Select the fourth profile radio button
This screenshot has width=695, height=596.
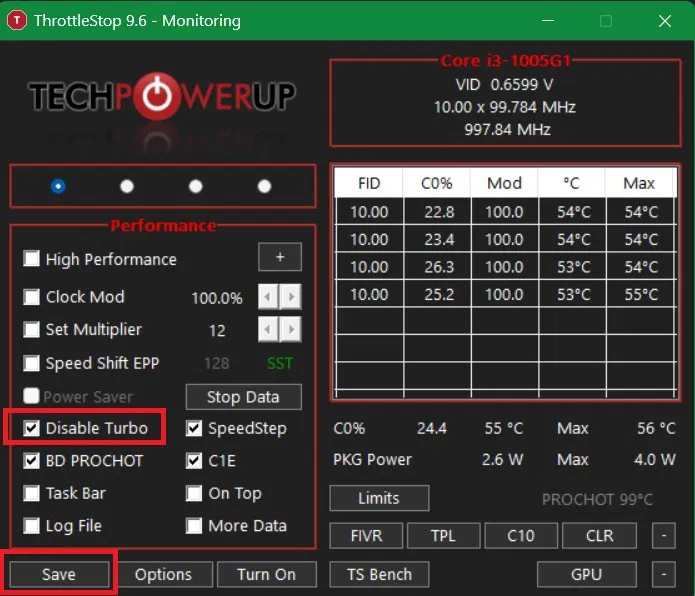click(264, 186)
